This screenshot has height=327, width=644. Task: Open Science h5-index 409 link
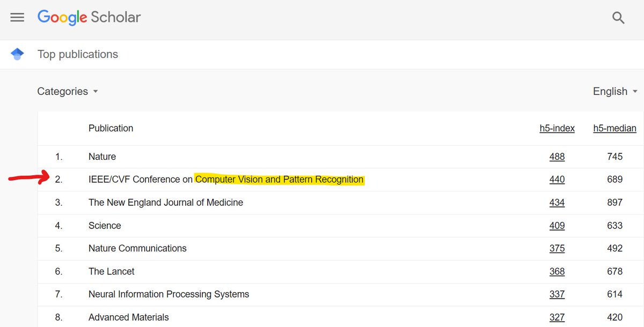point(557,226)
